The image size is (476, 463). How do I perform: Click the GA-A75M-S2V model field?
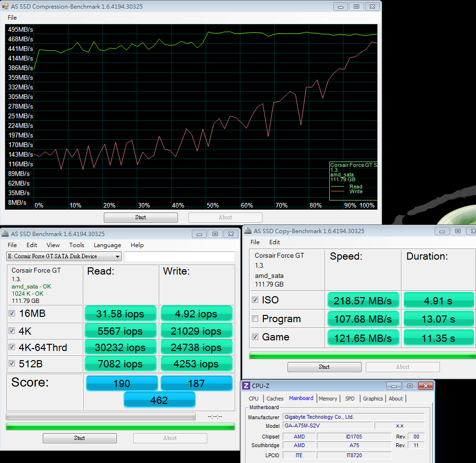pos(328,425)
